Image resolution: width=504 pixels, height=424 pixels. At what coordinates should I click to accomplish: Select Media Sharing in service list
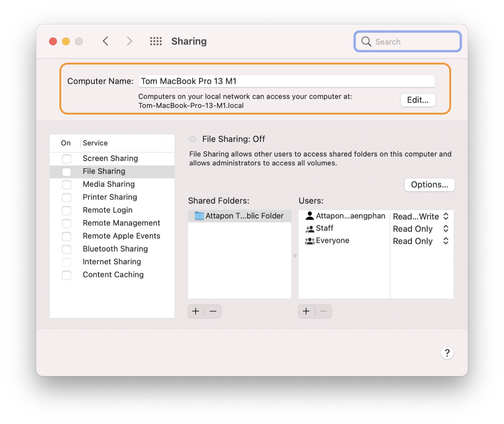(109, 184)
